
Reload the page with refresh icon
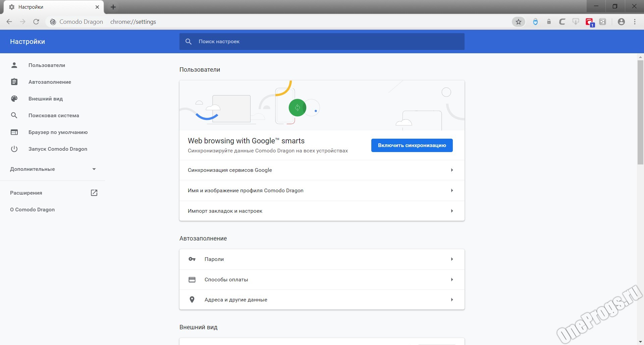pos(36,22)
